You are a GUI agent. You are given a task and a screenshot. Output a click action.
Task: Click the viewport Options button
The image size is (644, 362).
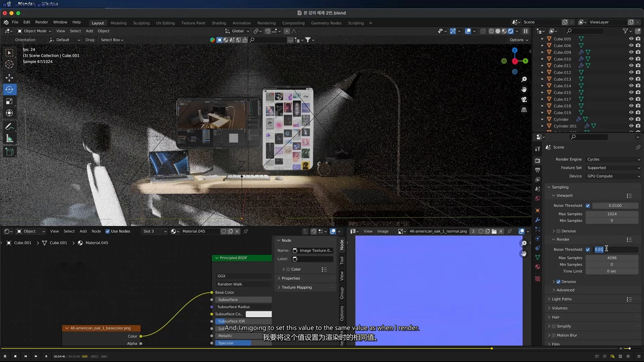[x=519, y=40]
